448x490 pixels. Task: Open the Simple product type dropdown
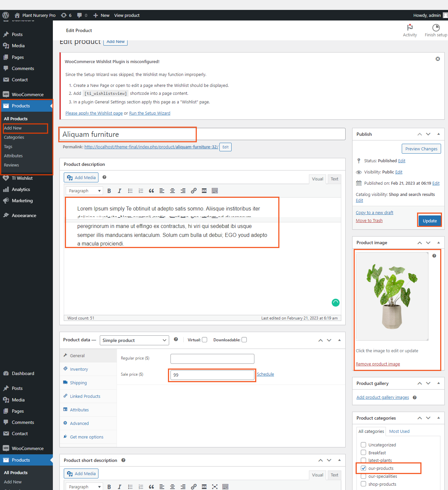[x=134, y=340]
